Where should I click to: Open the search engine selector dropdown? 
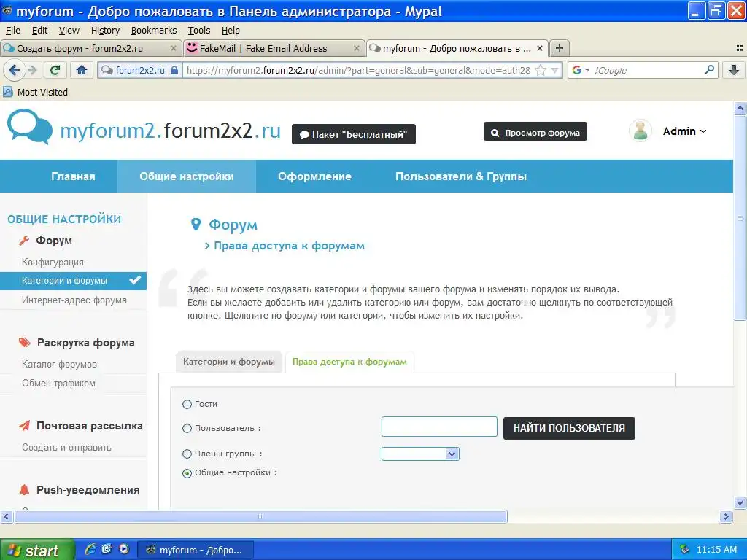pyautogui.click(x=587, y=71)
